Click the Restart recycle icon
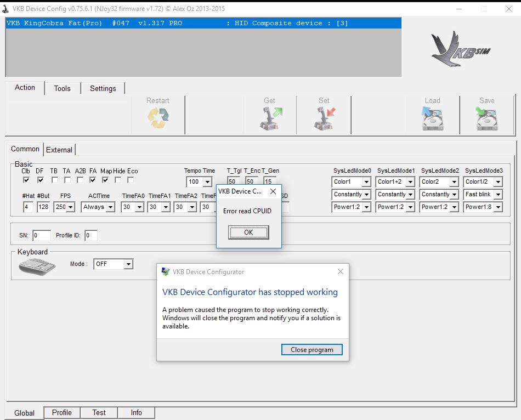The height and width of the screenshot is (420, 521). [158, 118]
